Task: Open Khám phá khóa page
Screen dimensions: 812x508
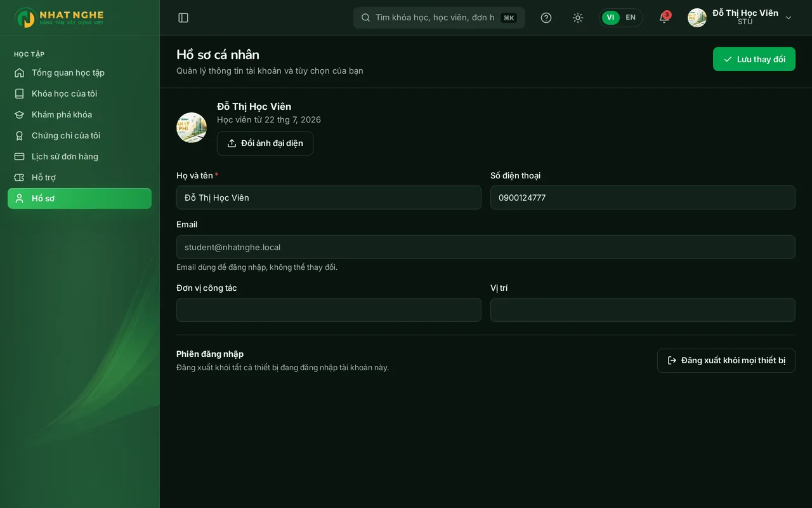Action: 80,114
